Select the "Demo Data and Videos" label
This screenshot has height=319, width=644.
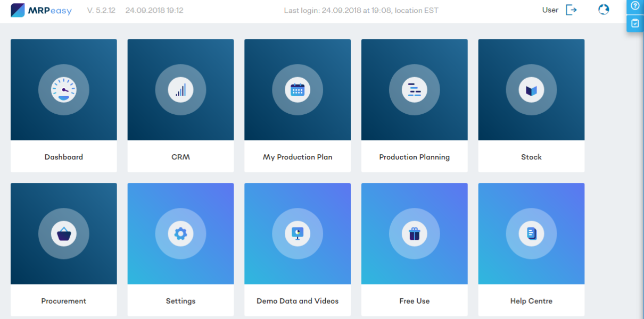click(298, 301)
